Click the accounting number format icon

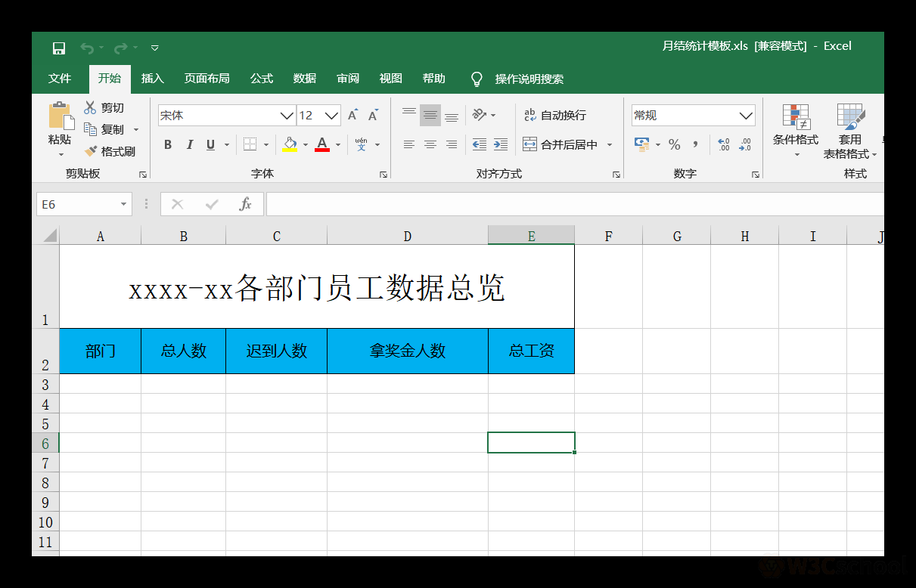(642, 144)
